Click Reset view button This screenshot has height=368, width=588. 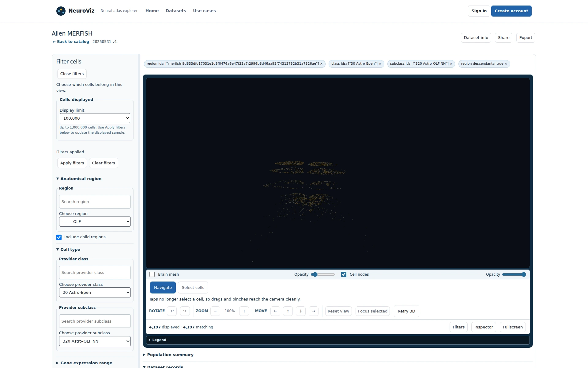pos(338,311)
